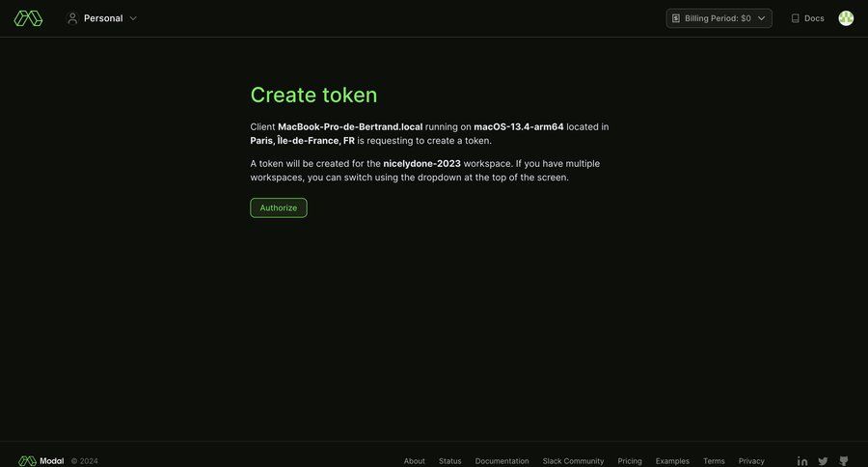This screenshot has height=467, width=868.
Task: Visit the Twitter icon in footer
Action: (x=824, y=461)
